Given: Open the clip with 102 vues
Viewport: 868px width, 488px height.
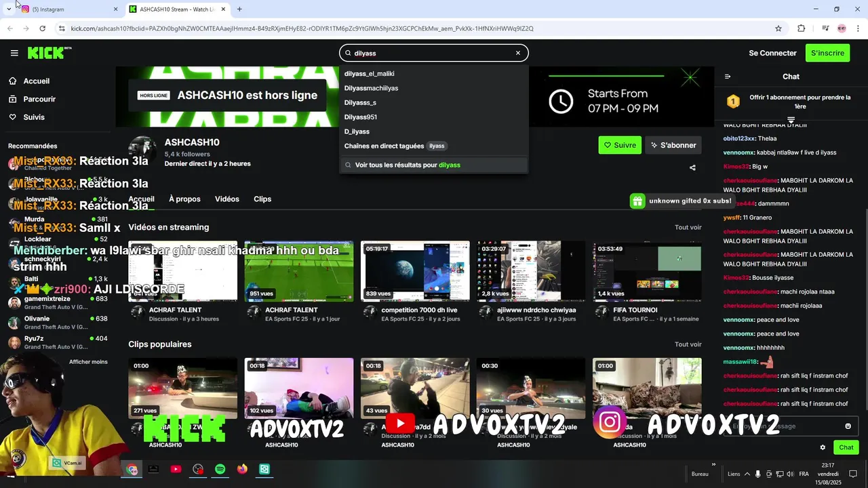Looking at the screenshot, I should [299, 388].
